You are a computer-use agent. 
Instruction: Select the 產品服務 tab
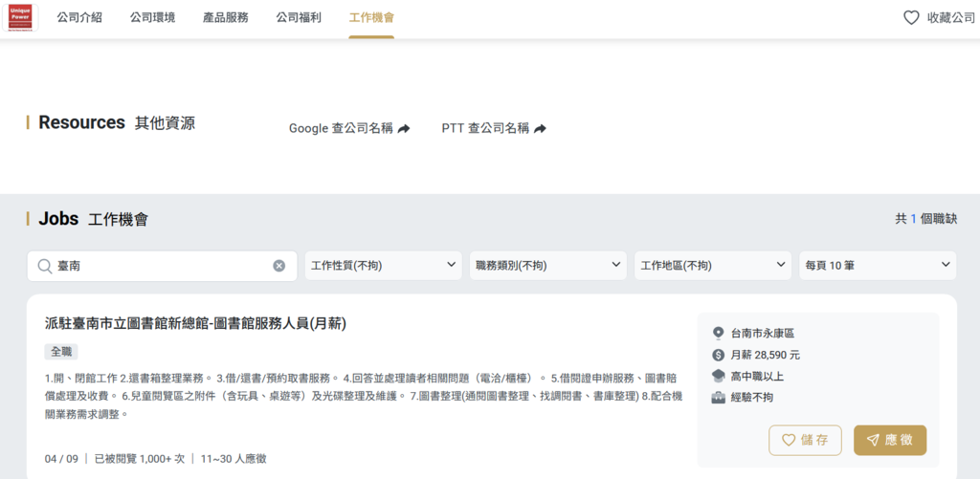pyautogui.click(x=226, y=17)
